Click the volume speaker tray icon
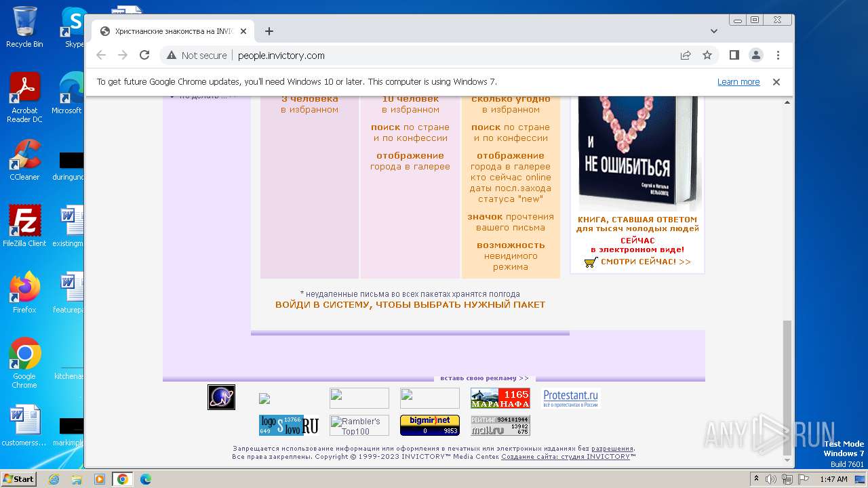 pos(771,479)
